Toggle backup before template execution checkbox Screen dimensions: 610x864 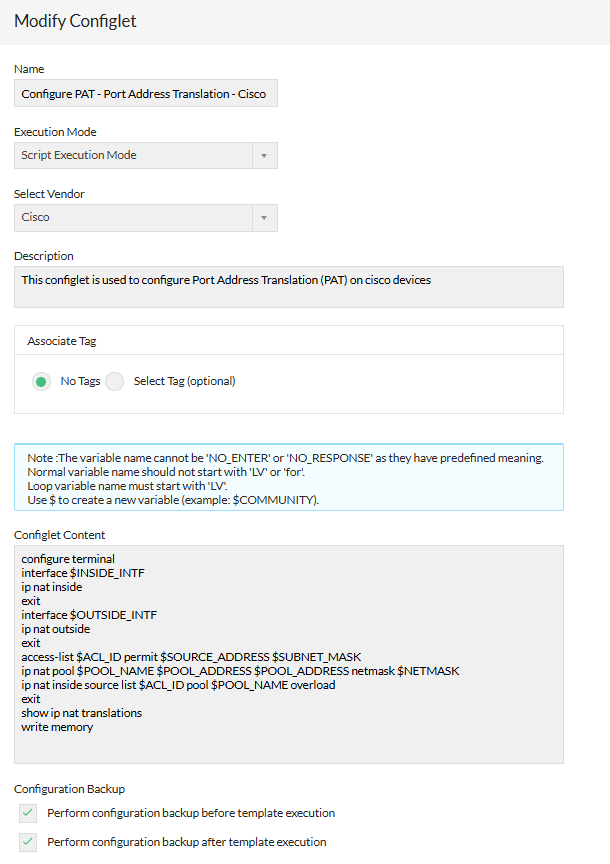click(28, 813)
